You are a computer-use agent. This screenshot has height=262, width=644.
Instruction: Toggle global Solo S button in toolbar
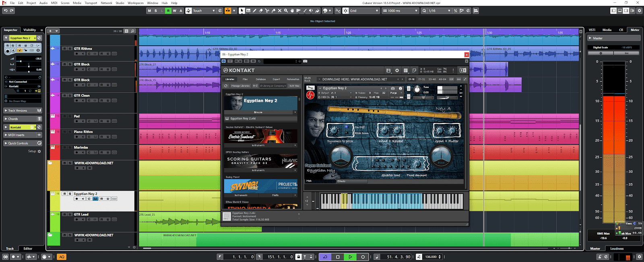[x=156, y=11]
